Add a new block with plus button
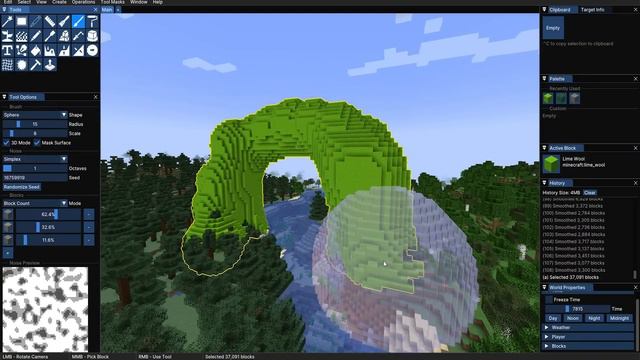 pos(8,253)
